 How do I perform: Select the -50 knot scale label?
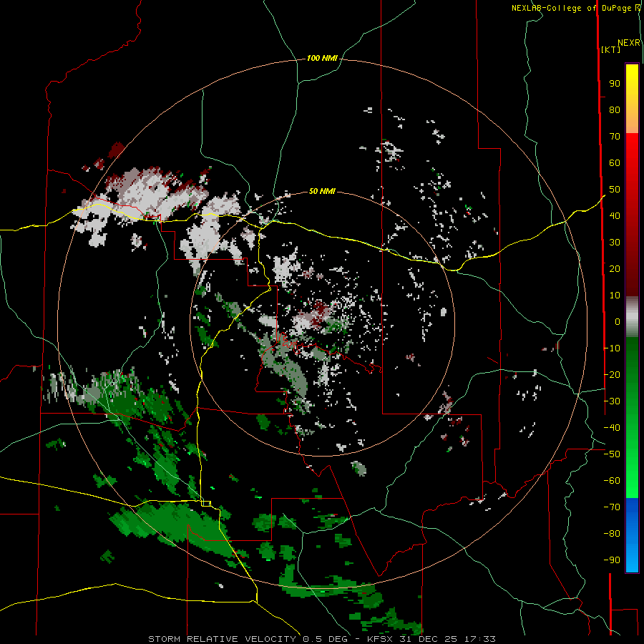(612, 454)
